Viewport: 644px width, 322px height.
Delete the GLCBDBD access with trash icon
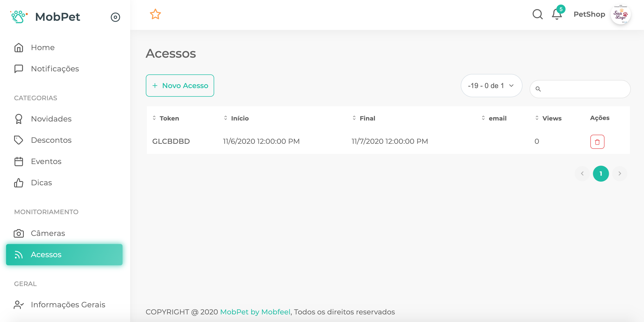pyautogui.click(x=597, y=142)
